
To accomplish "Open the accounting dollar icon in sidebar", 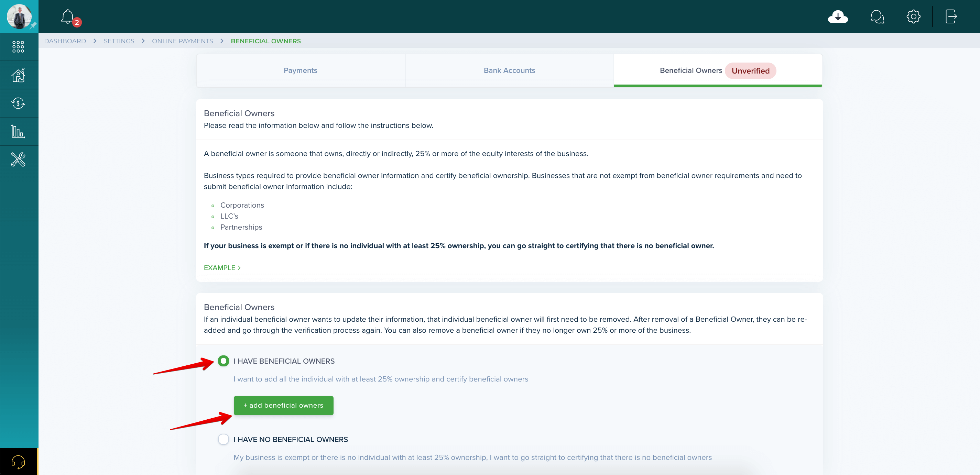I will [18, 103].
